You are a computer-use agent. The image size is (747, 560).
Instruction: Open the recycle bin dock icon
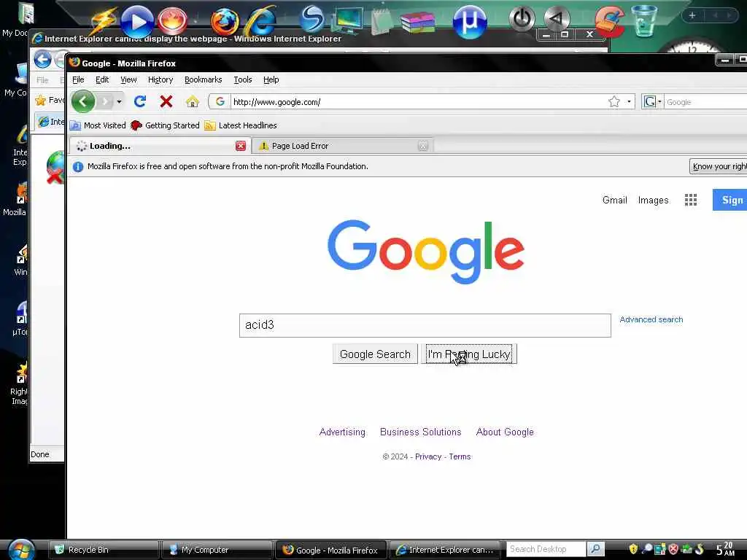(x=644, y=21)
